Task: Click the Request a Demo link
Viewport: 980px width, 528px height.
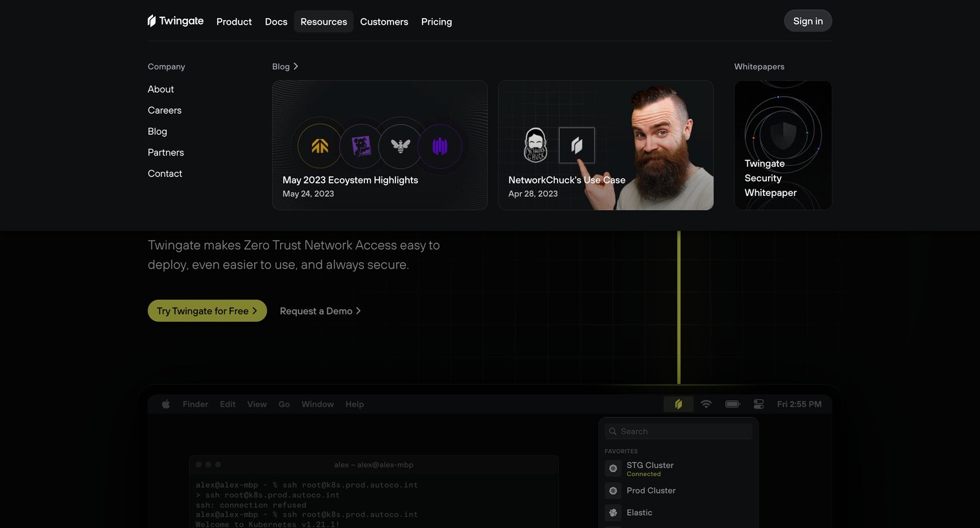Action: coord(320,311)
